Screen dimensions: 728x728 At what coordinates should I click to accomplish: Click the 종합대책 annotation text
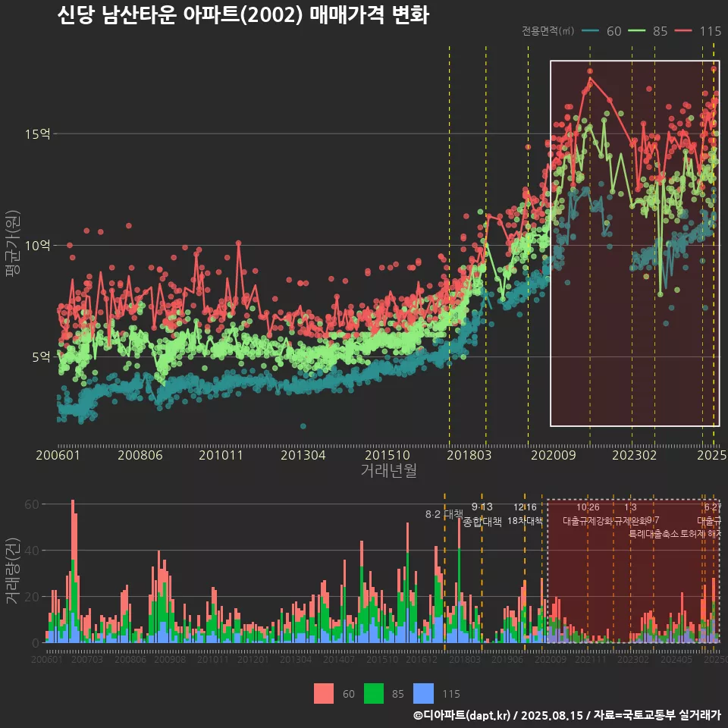(482, 522)
